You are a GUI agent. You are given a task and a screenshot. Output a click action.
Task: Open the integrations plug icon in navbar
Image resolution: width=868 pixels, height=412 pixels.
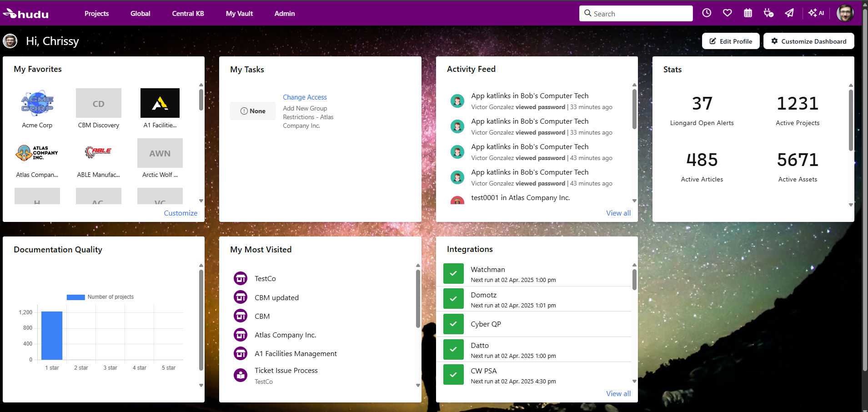pyautogui.click(x=768, y=13)
